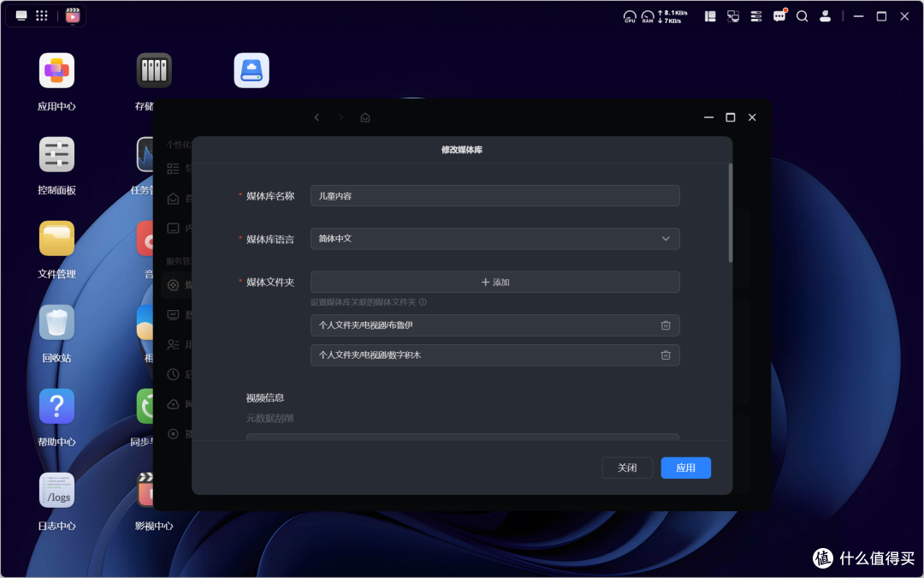Open the storage manager desktop icon with drive bays
Screen dimensions: 924x578
point(154,71)
